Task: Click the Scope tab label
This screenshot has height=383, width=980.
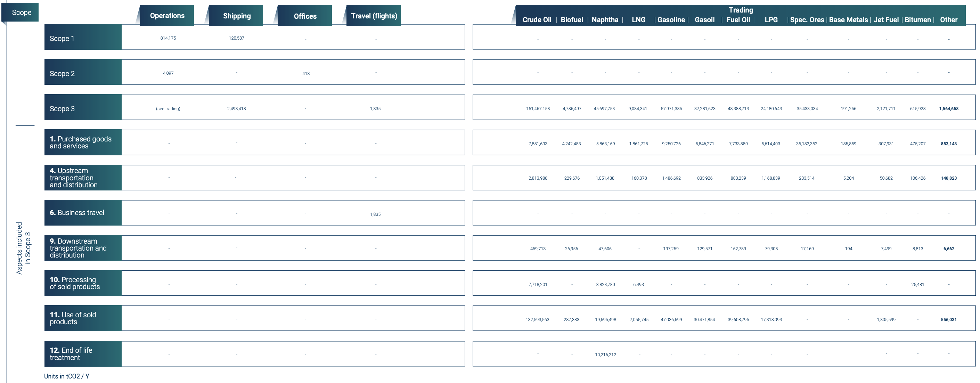Action: pyautogui.click(x=21, y=13)
